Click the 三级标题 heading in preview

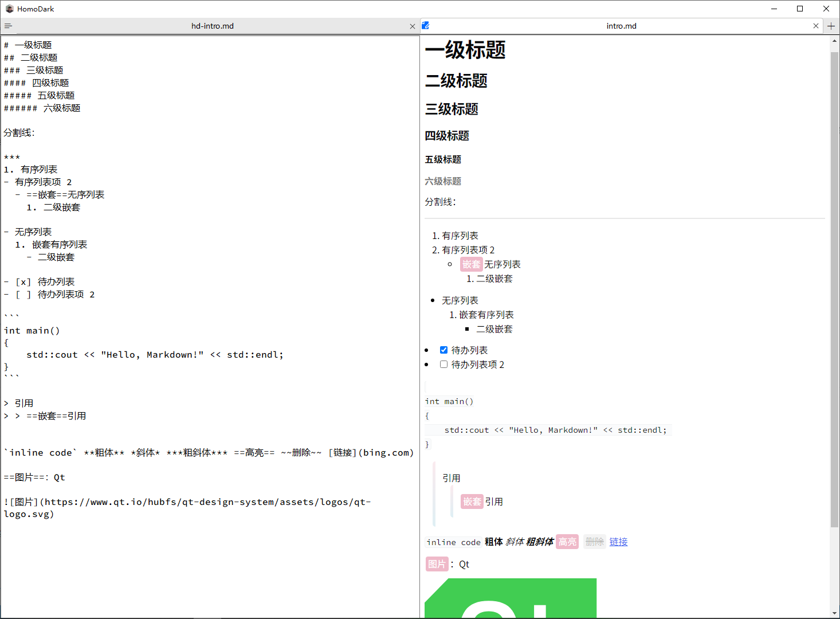452,109
